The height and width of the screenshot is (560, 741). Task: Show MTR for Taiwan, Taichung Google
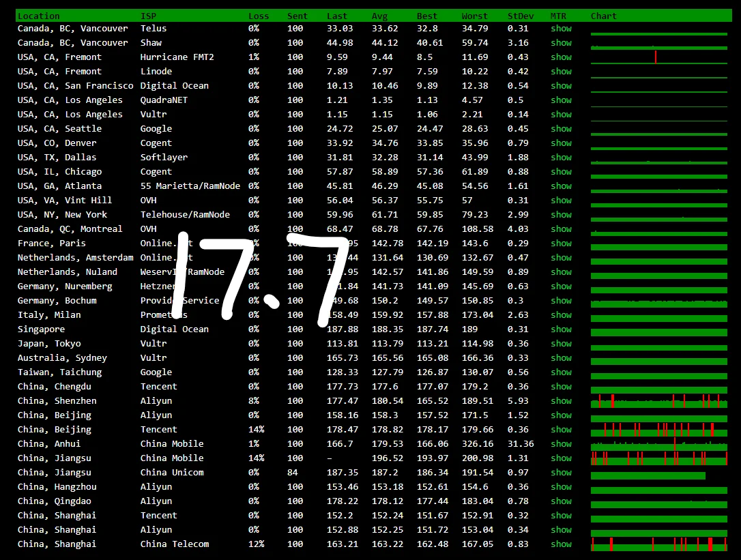561,372
